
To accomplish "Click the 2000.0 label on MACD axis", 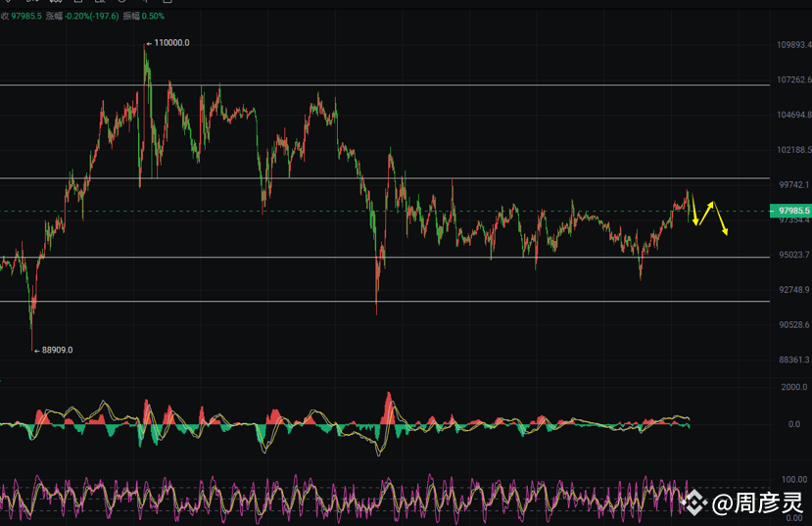I will 794,387.
